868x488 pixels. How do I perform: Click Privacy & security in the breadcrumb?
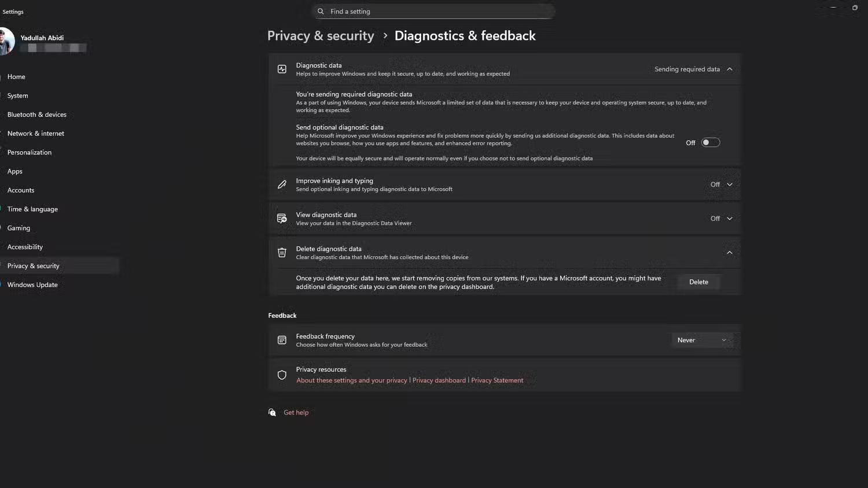click(321, 35)
